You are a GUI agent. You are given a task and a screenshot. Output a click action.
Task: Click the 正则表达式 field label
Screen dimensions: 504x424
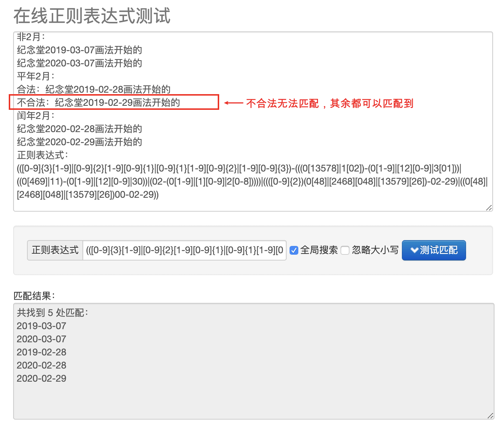click(x=55, y=250)
